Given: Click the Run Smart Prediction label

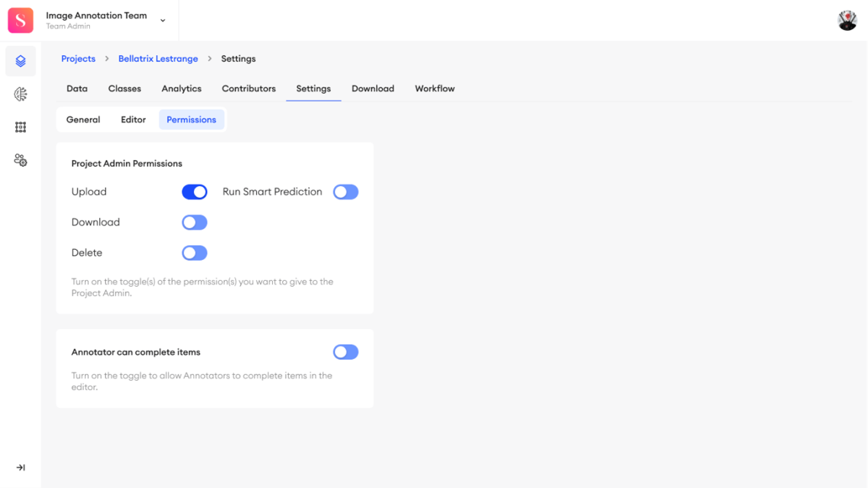Looking at the screenshot, I should [272, 192].
